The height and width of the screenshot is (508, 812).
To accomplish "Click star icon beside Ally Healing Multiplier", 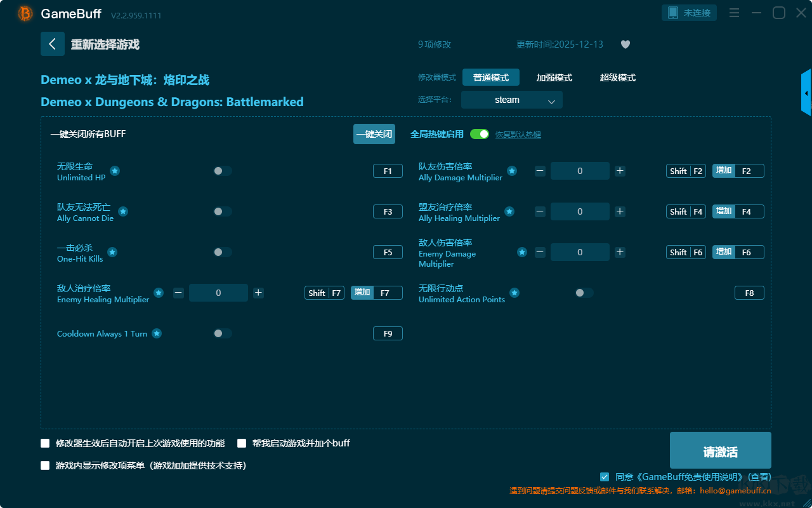I will click(x=509, y=211).
